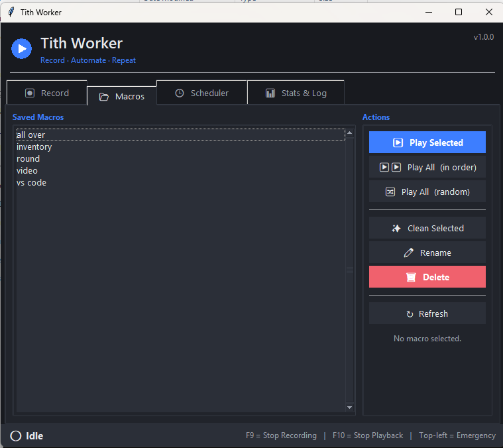Go to the Stats & Log tab

[x=296, y=93]
